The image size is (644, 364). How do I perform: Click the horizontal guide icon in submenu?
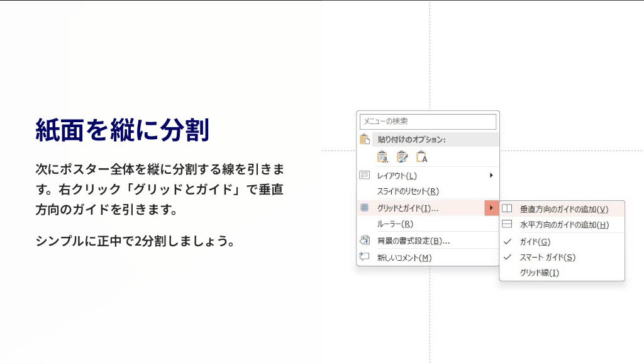(x=507, y=224)
